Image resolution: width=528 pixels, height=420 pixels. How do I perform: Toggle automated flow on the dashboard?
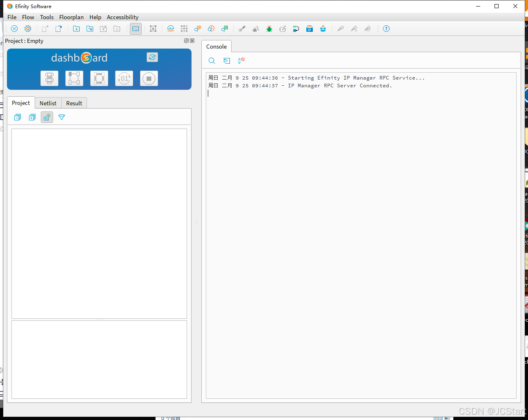point(152,57)
